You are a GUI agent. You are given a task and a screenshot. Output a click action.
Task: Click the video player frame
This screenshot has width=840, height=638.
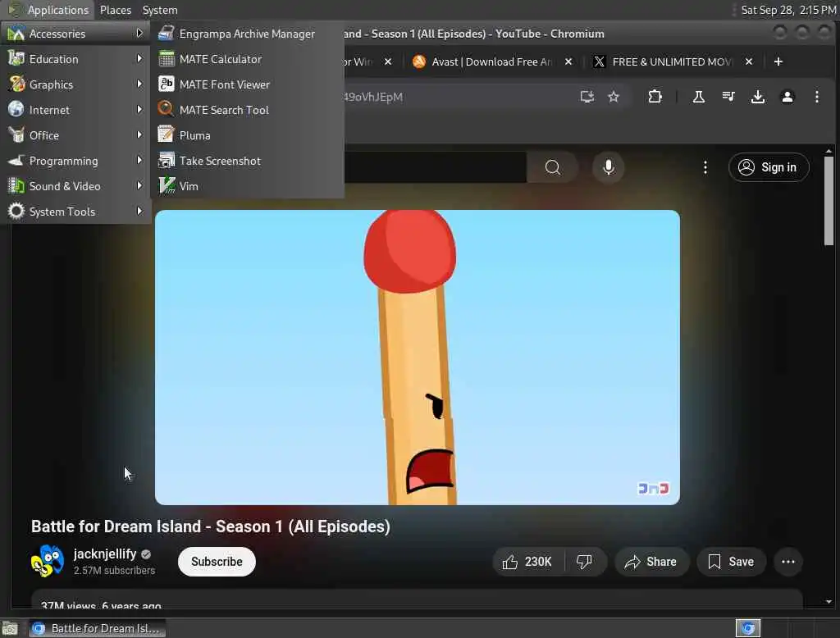(418, 358)
